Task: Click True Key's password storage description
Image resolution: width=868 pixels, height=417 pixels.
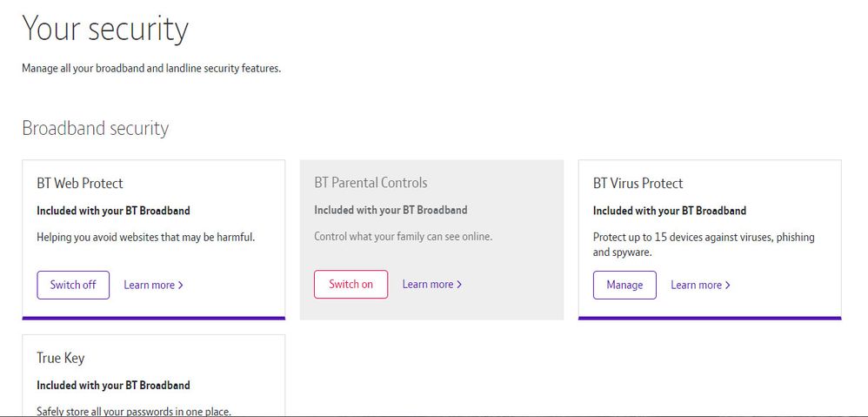Action: click(133, 411)
